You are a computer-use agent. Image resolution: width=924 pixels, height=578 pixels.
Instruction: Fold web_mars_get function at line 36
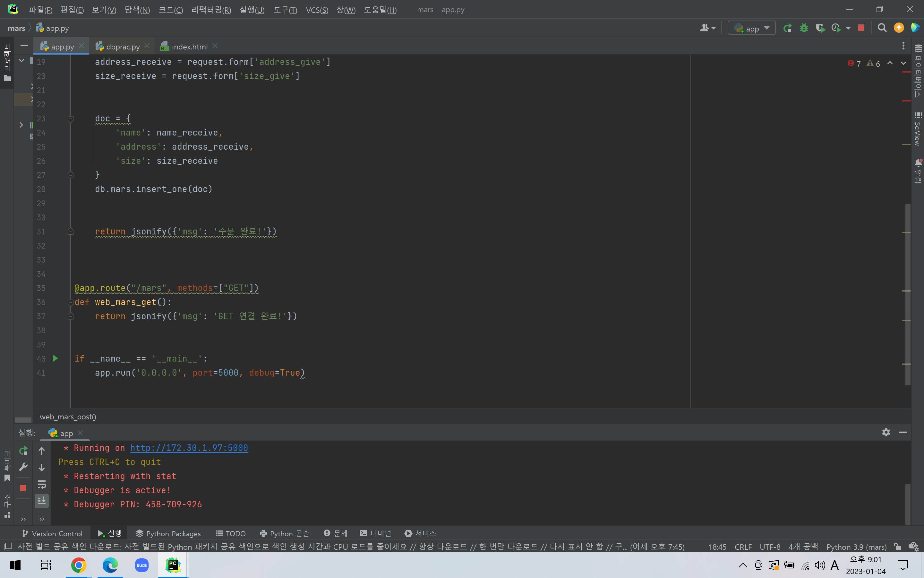[x=71, y=302]
